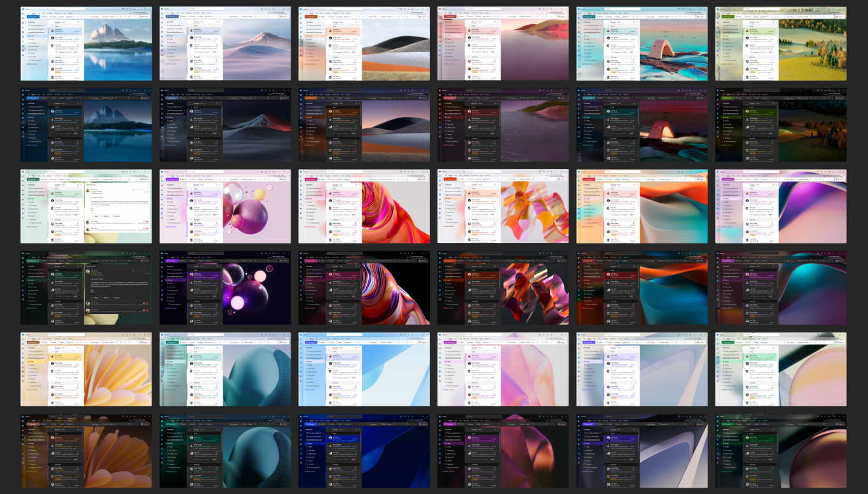
Task: Select the light pink sand dunes theme preview
Action: (x=225, y=44)
